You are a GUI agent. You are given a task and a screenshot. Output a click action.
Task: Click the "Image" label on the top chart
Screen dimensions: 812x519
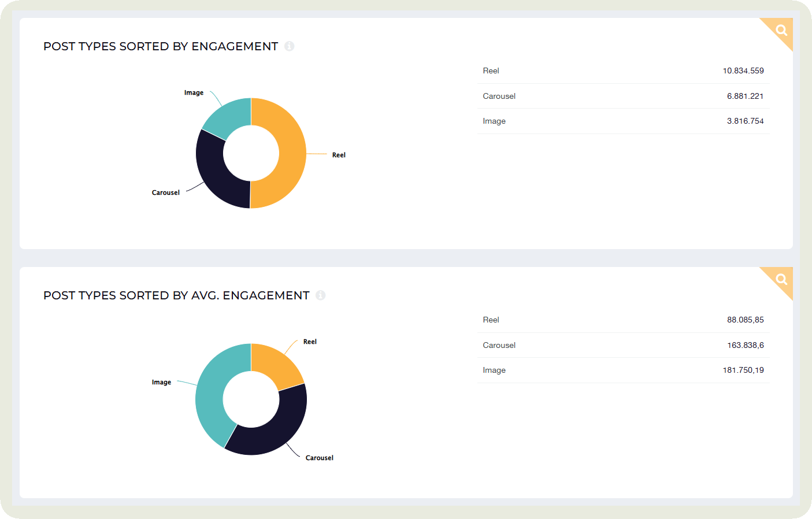point(193,92)
